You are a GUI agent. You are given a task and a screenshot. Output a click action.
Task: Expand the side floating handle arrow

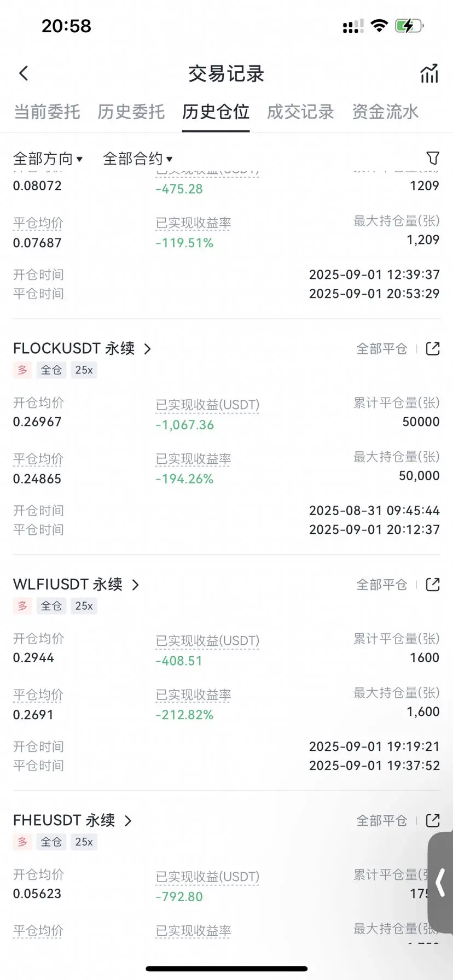(440, 882)
